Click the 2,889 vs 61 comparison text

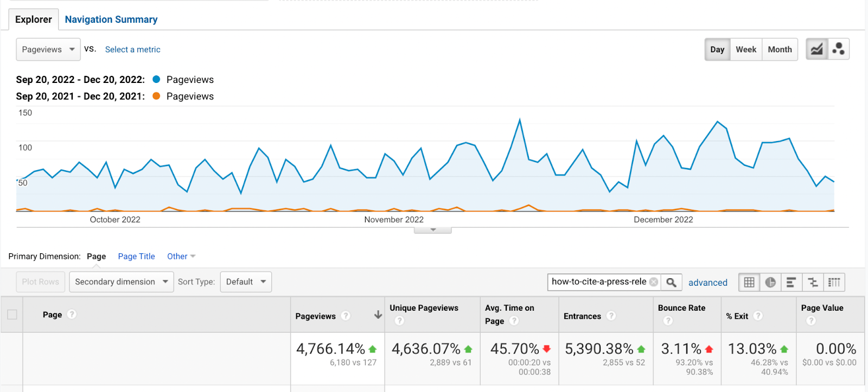[x=451, y=363]
